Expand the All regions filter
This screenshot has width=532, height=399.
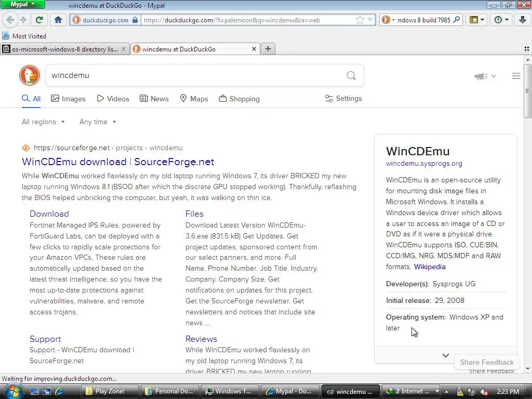click(x=43, y=122)
